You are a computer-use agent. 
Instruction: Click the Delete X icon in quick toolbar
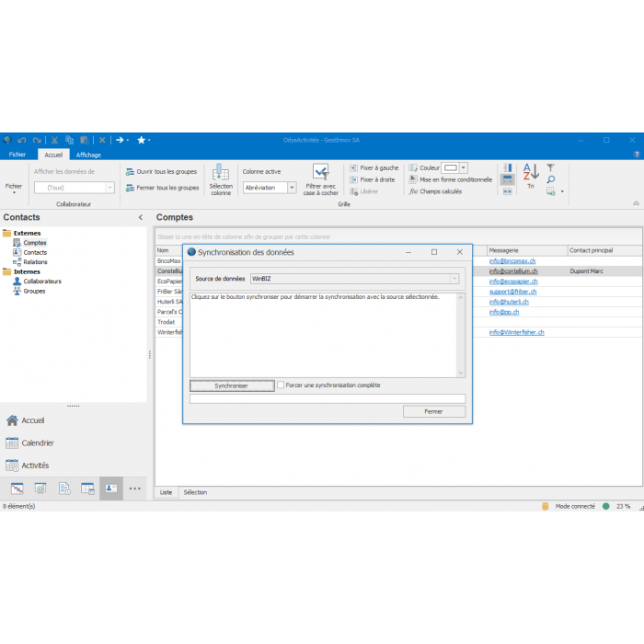coord(102,140)
